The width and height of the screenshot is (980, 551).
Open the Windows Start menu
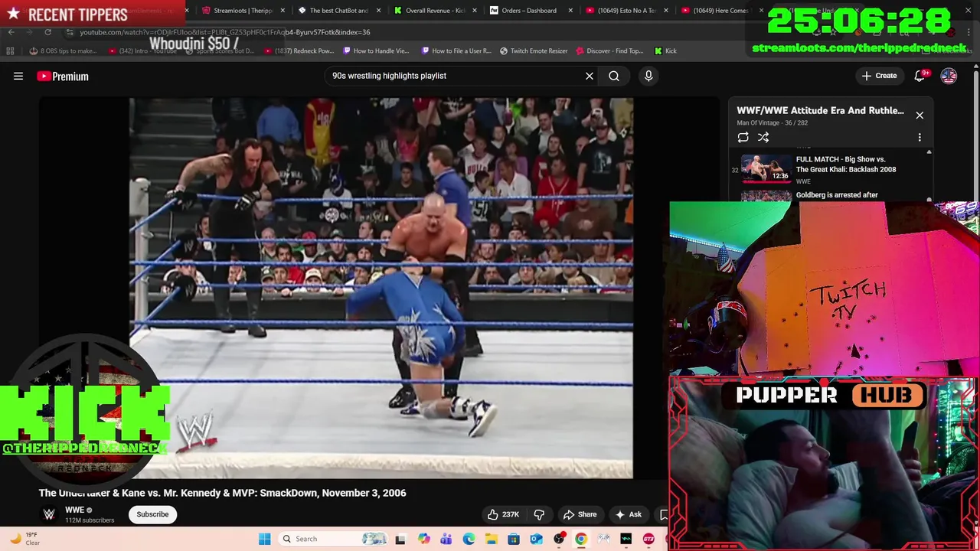[264, 539]
